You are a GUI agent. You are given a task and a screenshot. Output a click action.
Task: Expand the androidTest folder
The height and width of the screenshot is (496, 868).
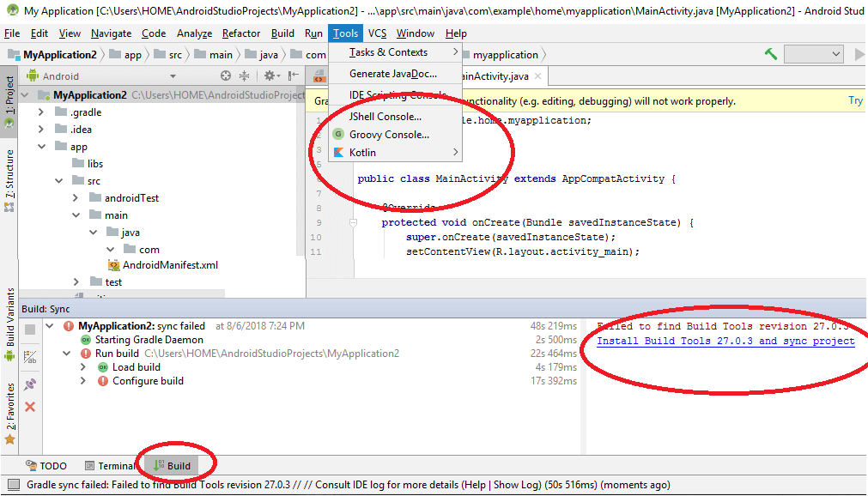tap(76, 197)
